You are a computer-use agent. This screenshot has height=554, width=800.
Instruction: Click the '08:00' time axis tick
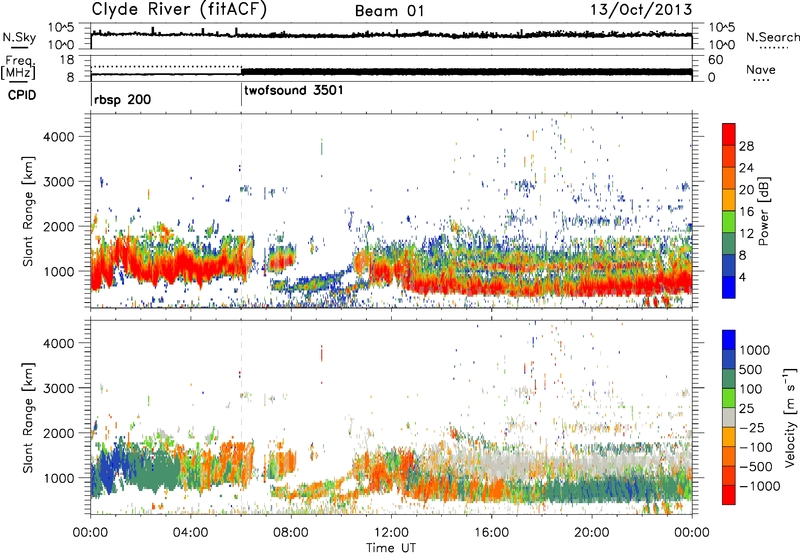coord(291,533)
